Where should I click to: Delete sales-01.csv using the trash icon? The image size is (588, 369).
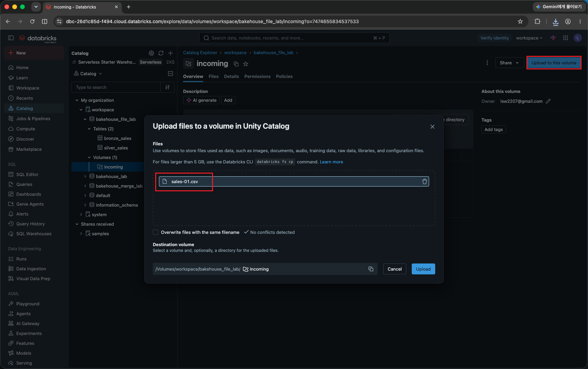(425, 181)
